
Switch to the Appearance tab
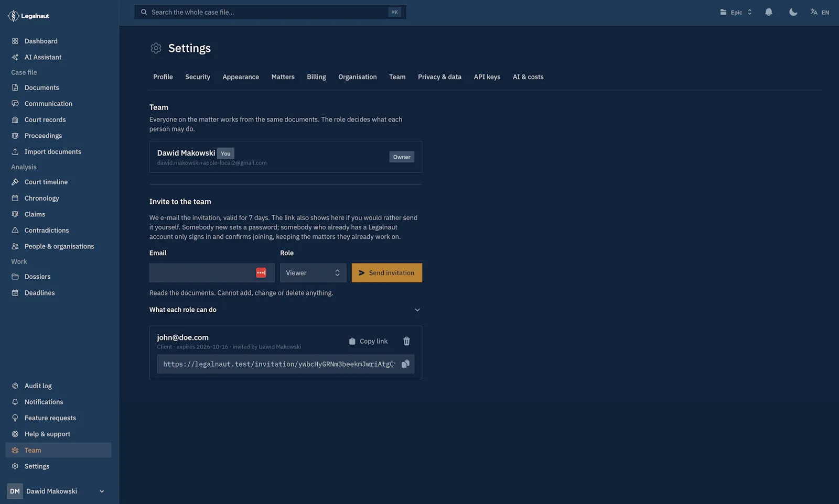[241, 77]
